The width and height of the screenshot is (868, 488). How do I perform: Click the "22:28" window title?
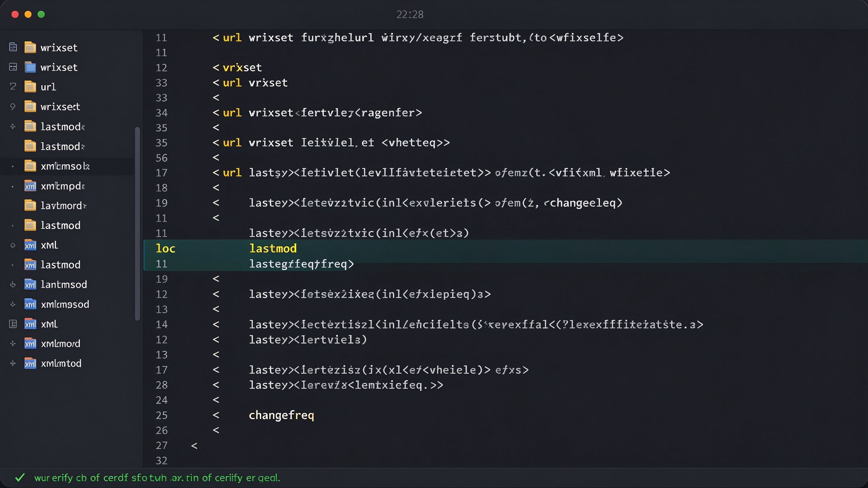tap(410, 14)
